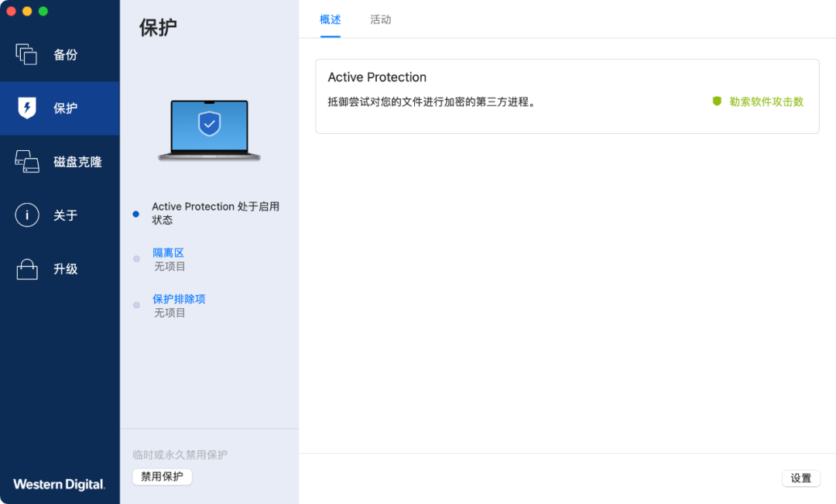Click the text 抵御尝试对您的文件进行加密的第三方进程。

(x=431, y=102)
